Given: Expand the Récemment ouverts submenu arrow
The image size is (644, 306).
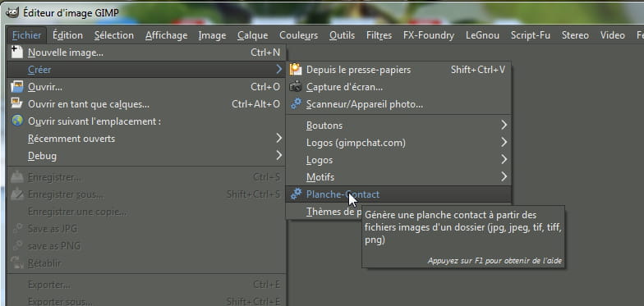Looking at the screenshot, I should 279,138.
